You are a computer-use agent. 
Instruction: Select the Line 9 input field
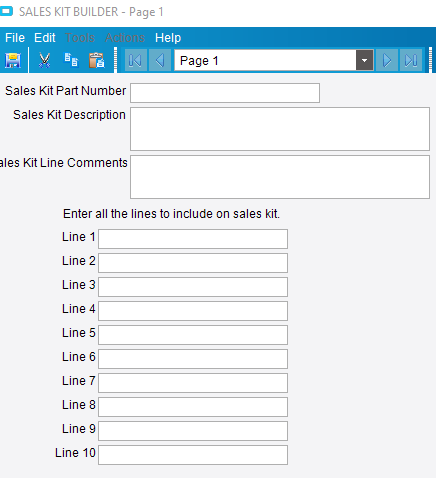pyautogui.click(x=193, y=431)
